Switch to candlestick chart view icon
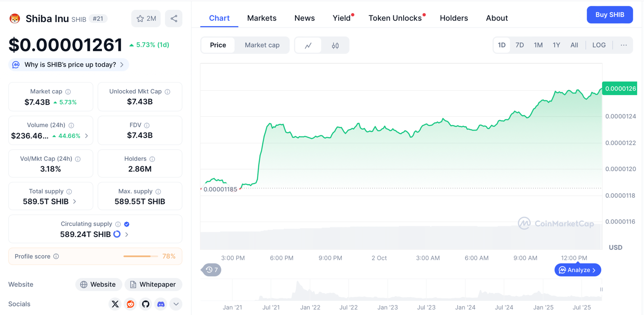The height and width of the screenshot is (315, 644). [335, 46]
